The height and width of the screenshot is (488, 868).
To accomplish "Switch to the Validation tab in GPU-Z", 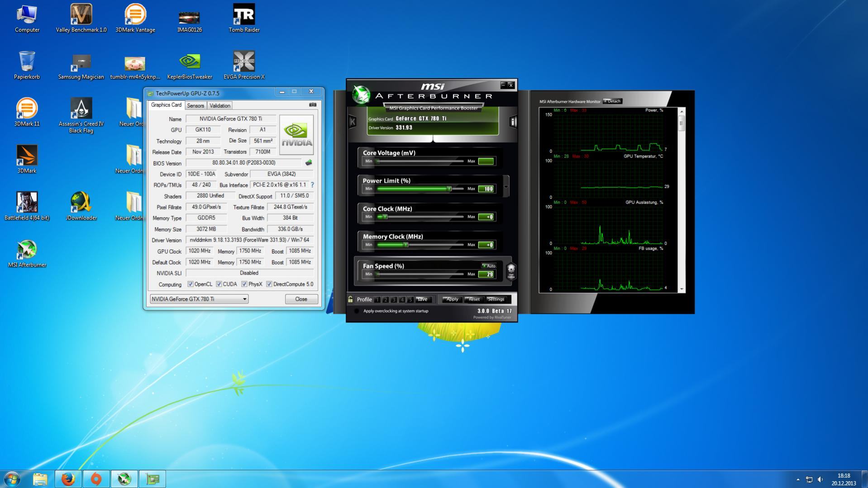I will coord(220,105).
